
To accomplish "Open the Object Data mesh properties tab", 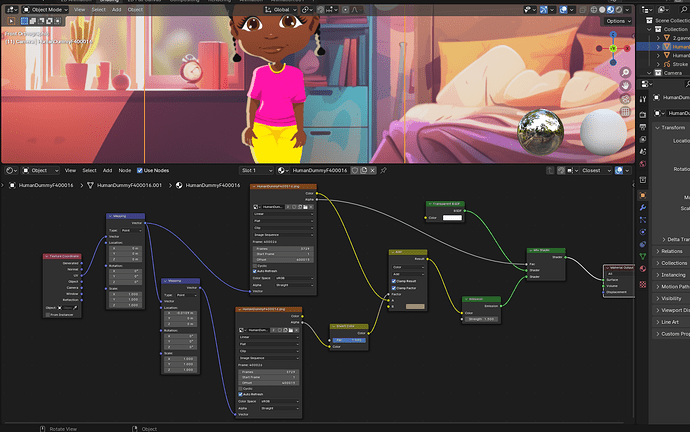I will pyautogui.click(x=643, y=256).
